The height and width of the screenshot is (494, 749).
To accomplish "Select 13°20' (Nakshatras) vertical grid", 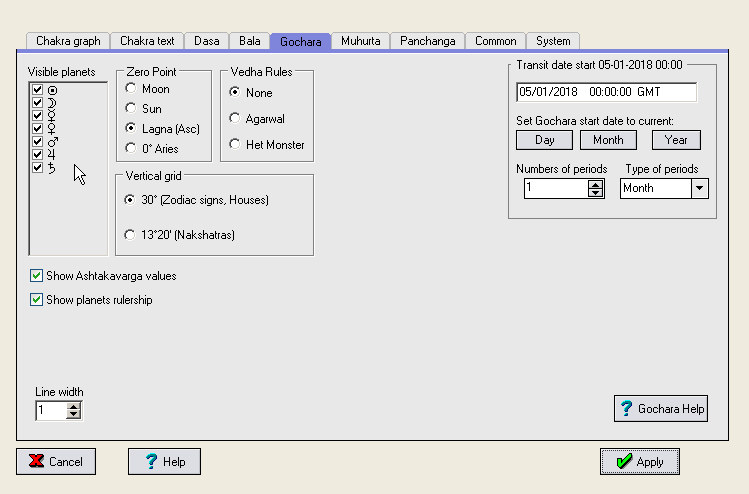I will point(130,235).
